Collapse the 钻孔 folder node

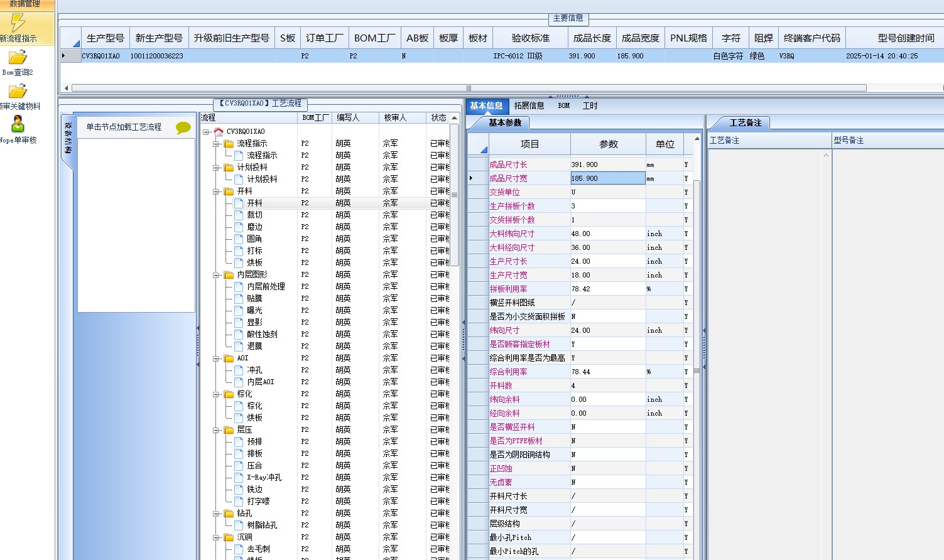[216, 514]
